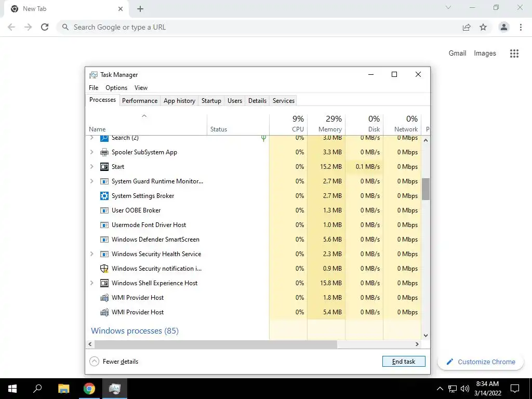Open the volume control in system tray
Image resolution: width=532 pixels, height=399 pixels.
[x=465, y=389]
